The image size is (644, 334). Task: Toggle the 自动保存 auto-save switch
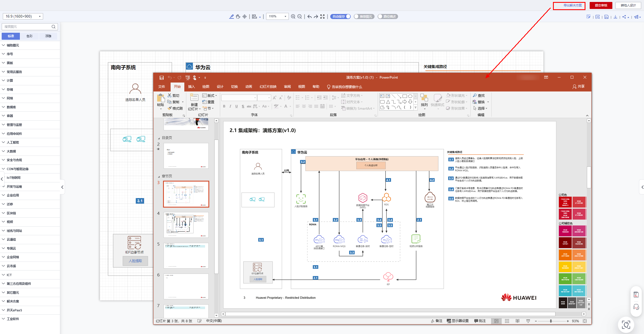pos(340,17)
